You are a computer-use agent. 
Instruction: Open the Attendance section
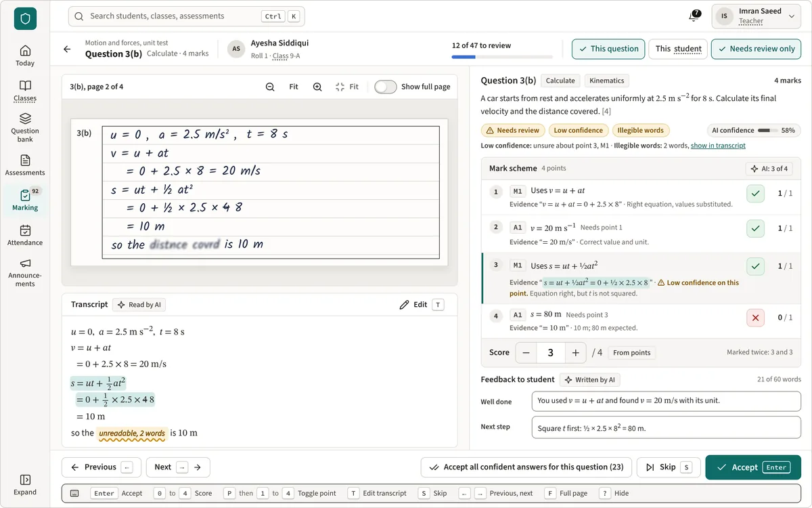tap(25, 235)
